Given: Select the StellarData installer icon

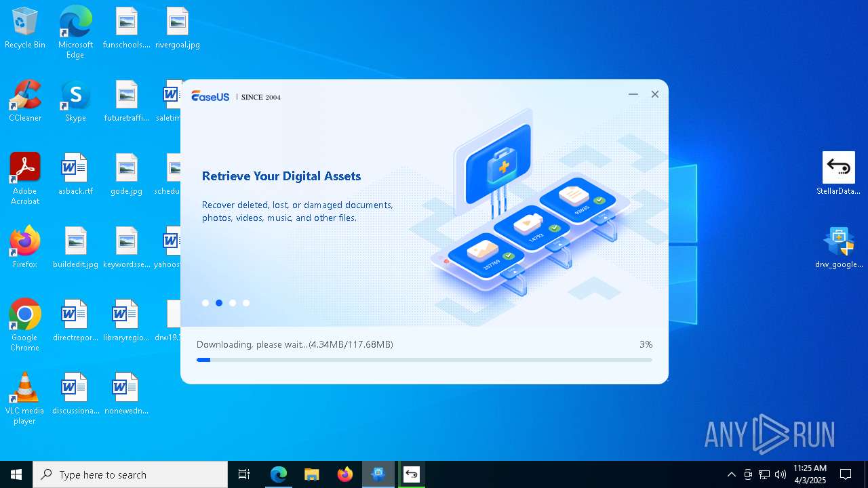Looking at the screenshot, I should 839,174.
